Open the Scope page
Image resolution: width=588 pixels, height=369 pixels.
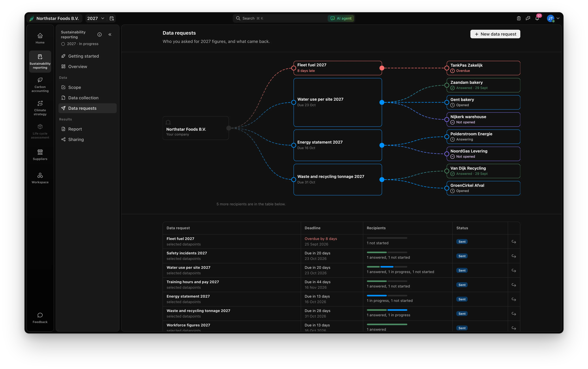pos(88,87)
